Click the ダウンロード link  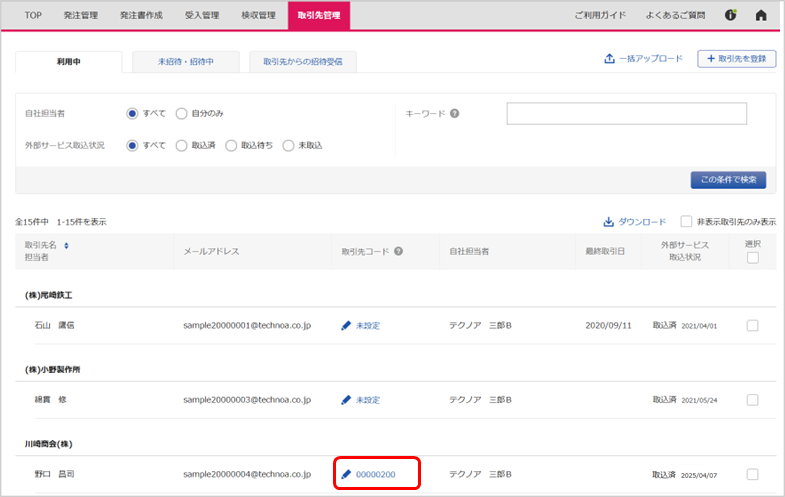pyautogui.click(x=634, y=222)
